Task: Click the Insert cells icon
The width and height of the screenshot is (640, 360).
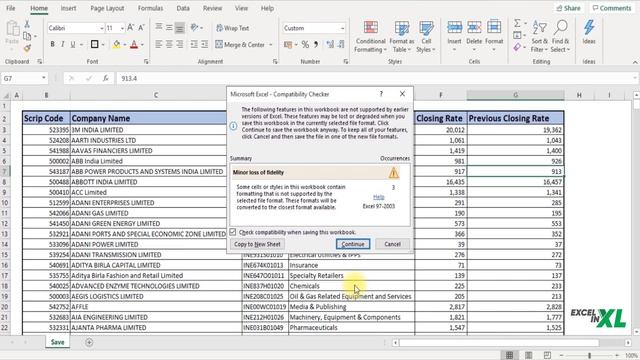Action: pos(454,27)
